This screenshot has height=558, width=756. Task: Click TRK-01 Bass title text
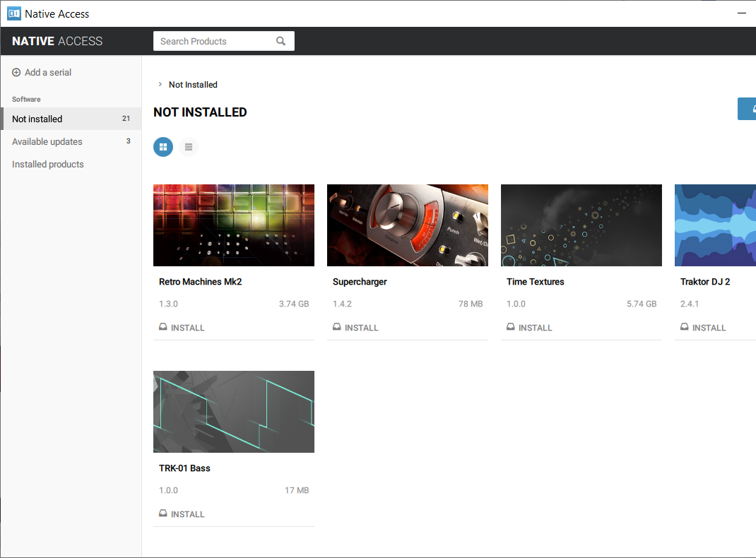184,468
